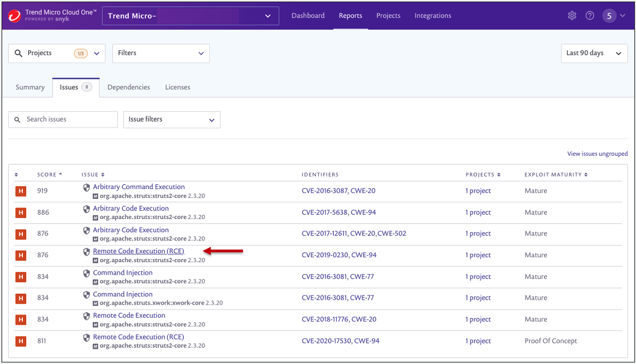This screenshot has height=364, width=636.
Task: Click the magnifier icon in Projects filter
Action: click(x=18, y=53)
